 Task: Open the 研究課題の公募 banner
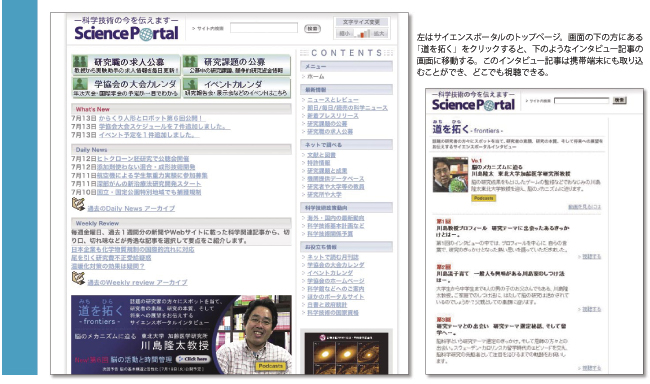[236, 65]
